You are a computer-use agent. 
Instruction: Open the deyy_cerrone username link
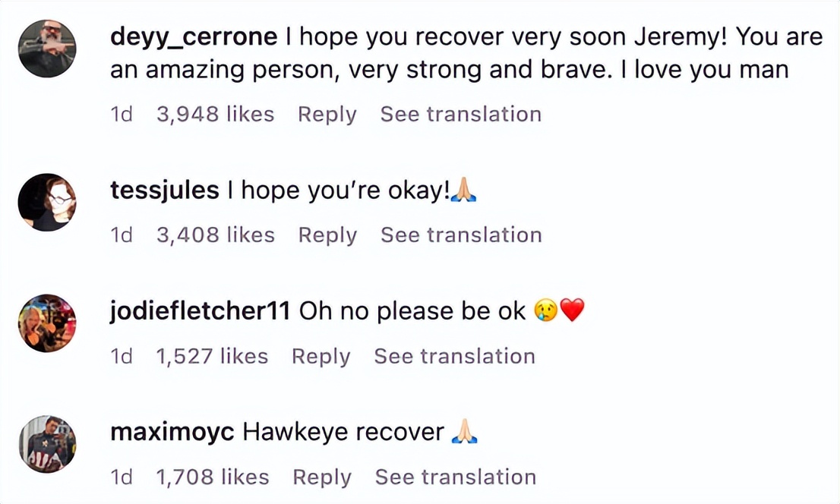pyautogui.click(x=194, y=36)
